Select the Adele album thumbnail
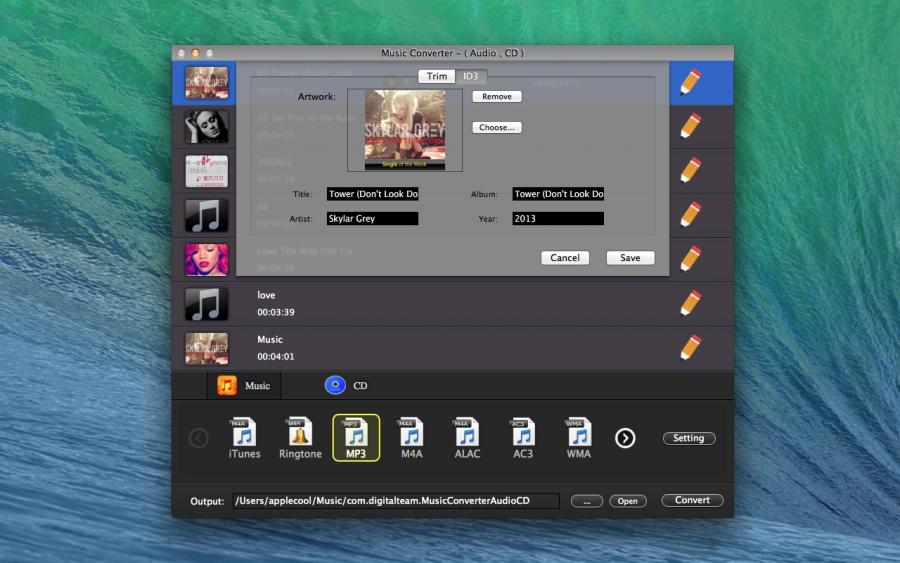900x563 pixels. click(207, 127)
